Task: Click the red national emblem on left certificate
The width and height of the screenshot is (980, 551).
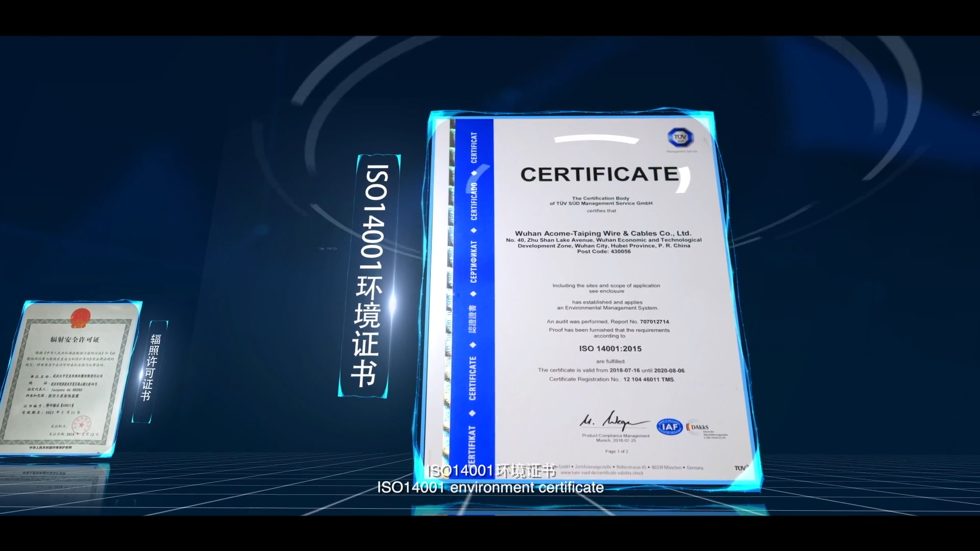Action: tap(81, 317)
